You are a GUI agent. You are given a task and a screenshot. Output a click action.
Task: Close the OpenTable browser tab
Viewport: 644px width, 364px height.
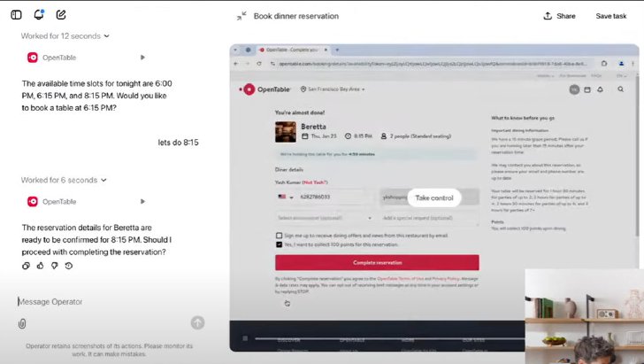click(326, 50)
